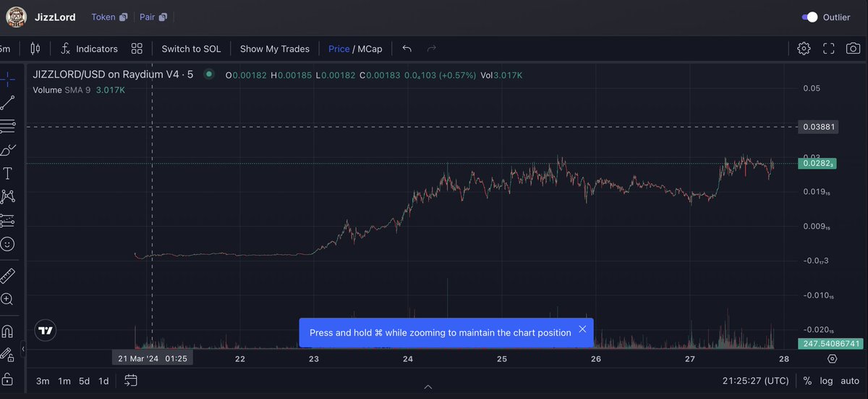Redo the chart action

pyautogui.click(x=432, y=49)
